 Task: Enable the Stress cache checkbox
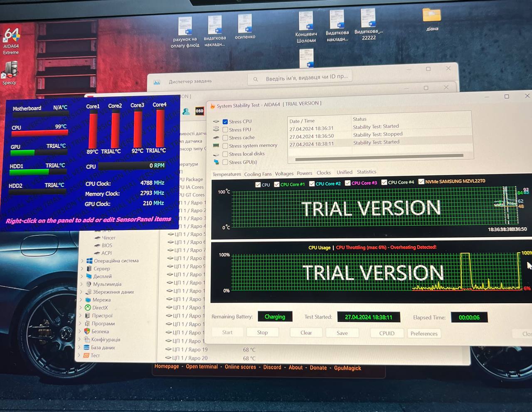(225, 137)
